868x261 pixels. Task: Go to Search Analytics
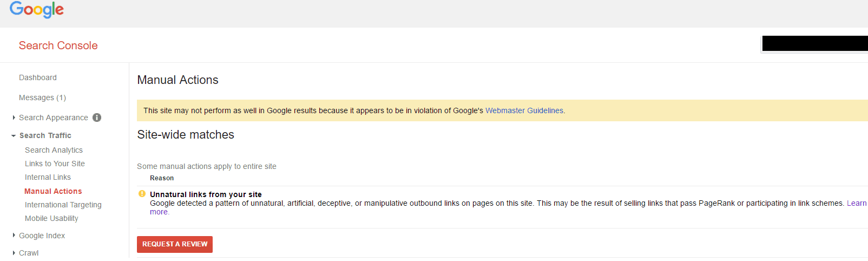click(54, 150)
